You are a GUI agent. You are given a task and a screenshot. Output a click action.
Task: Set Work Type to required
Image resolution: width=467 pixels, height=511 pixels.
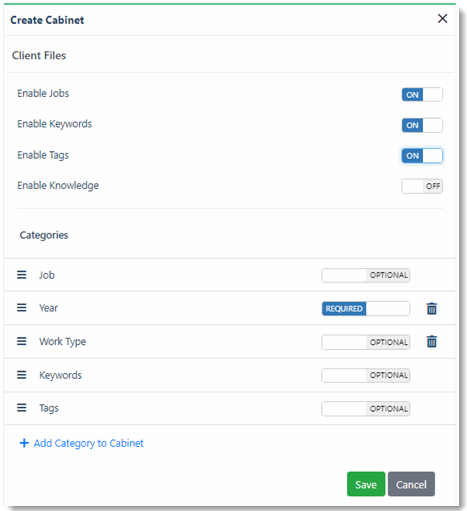click(x=366, y=342)
